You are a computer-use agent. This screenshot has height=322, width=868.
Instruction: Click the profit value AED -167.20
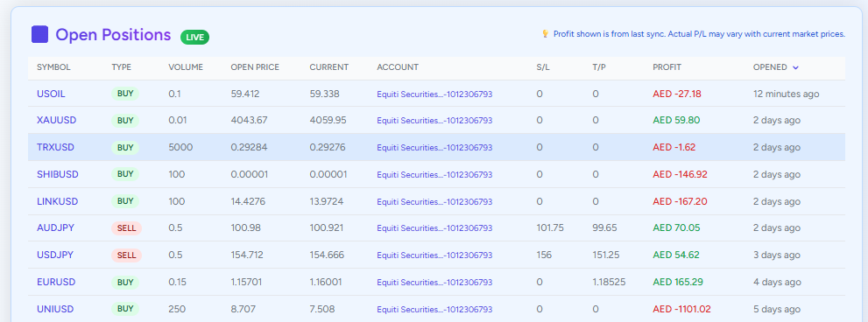(681, 201)
